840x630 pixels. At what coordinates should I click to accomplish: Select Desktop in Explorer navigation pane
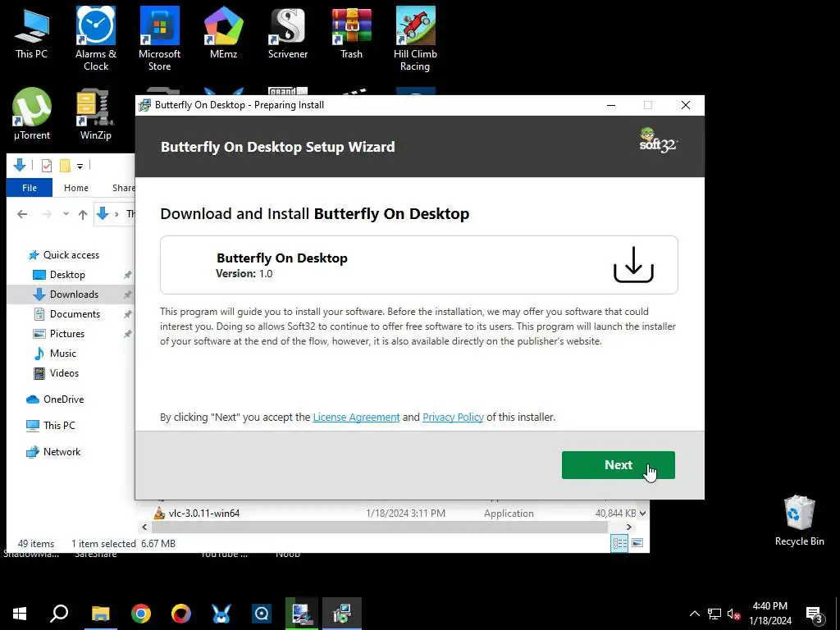[67, 275]
